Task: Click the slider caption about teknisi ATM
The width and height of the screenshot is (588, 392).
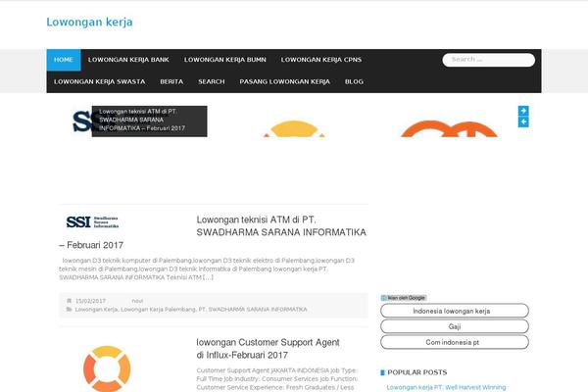Action: [149, 121]
